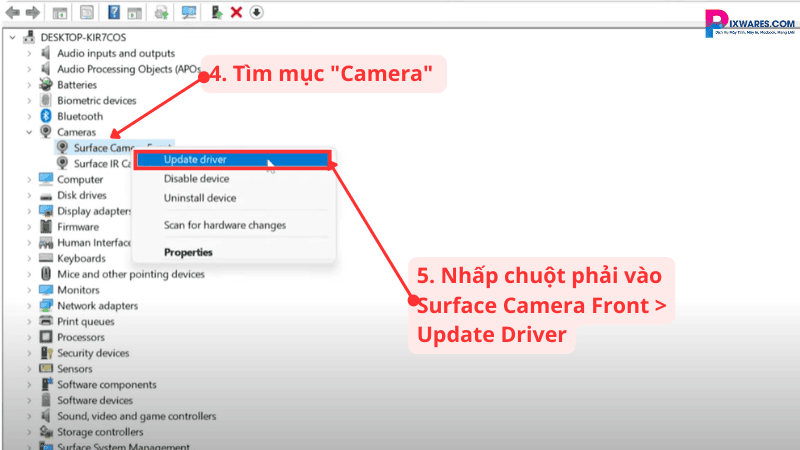Expand the Batteries category

coord(30,85)
